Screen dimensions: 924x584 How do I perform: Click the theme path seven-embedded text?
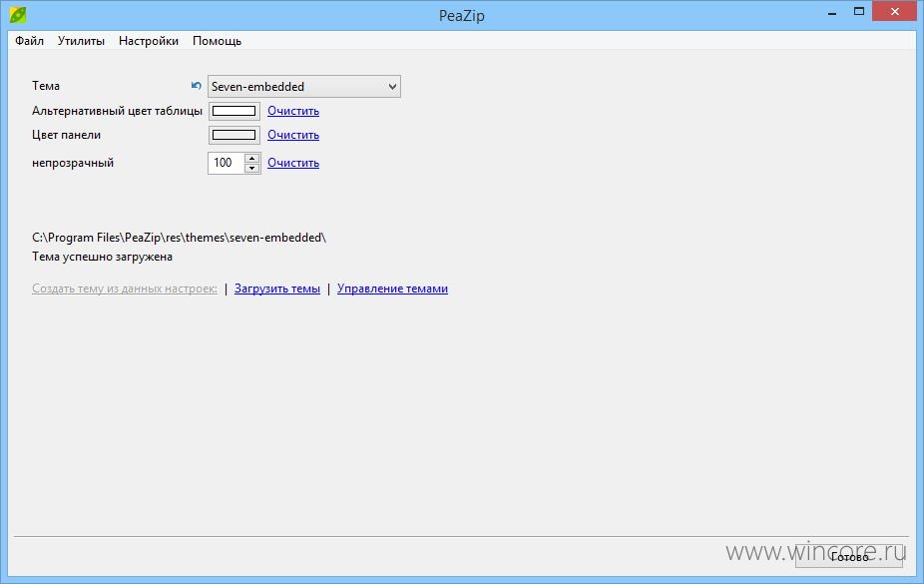coord(180,238)
